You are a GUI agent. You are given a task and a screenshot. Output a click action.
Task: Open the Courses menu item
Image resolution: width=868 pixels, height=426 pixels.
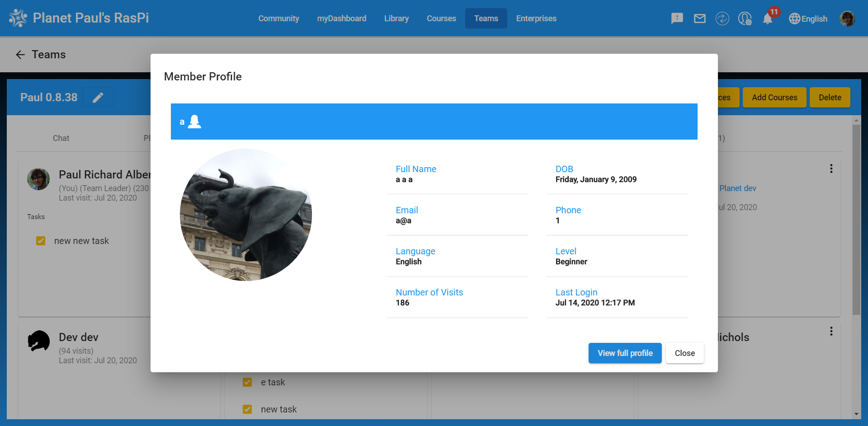click(441, 18)
